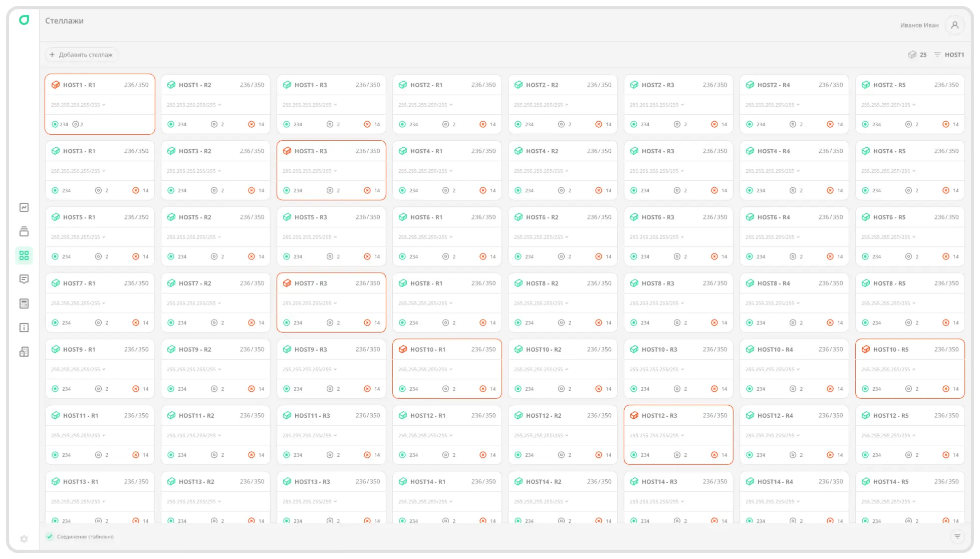Open the info sidebar icon

pyautogui.click(x=24, y=328)
